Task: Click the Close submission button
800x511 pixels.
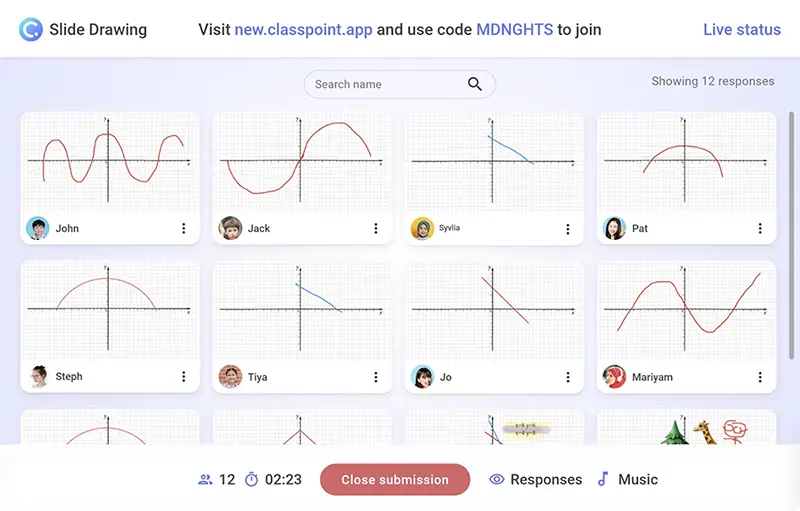Action: [x=395, y=479]
